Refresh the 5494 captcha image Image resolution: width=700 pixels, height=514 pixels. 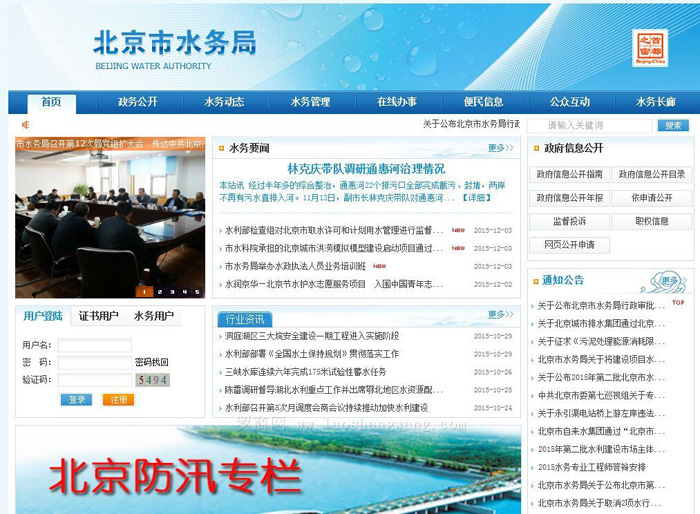(x=153, y=380)
